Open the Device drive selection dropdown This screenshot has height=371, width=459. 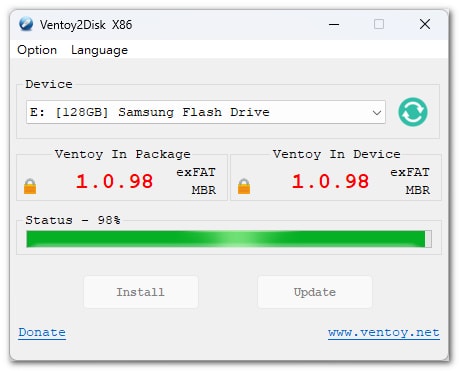point(206,112)
